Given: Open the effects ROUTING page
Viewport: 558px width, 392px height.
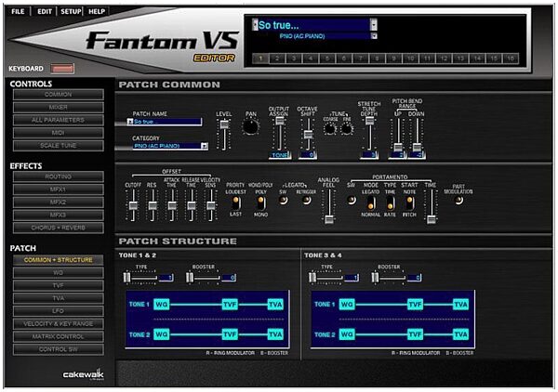Looking at the screenshot, I should point(59,176).
